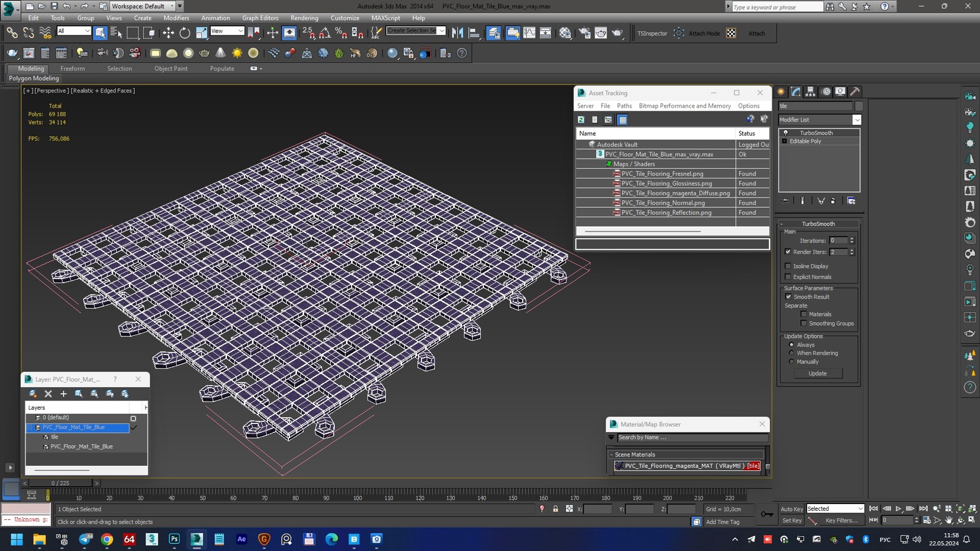Open the Hierarchy command panel tab
This screenshot has height=551, width=980.
pyautogui.click(x=810, y=92)
